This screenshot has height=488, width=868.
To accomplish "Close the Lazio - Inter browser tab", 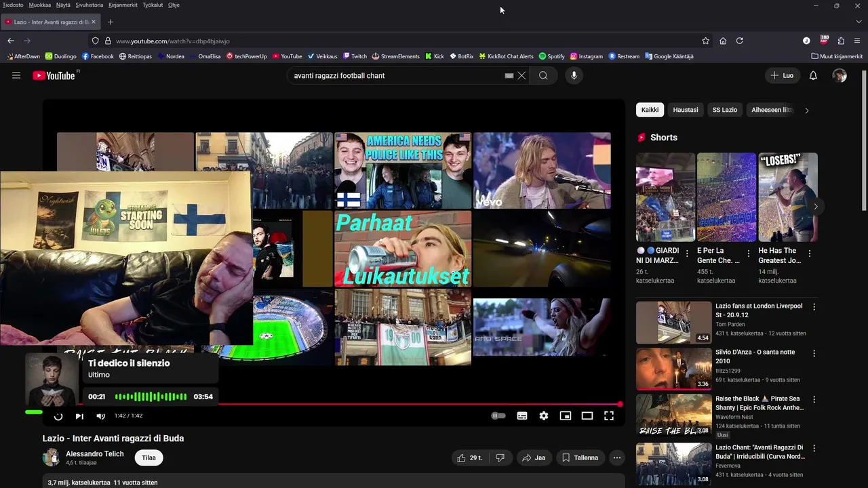I will pos(94,22).
